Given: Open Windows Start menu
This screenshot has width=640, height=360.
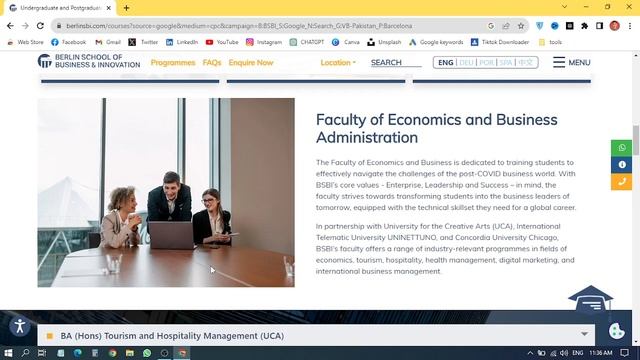Looking at the screenshot, I should [8, 353].
